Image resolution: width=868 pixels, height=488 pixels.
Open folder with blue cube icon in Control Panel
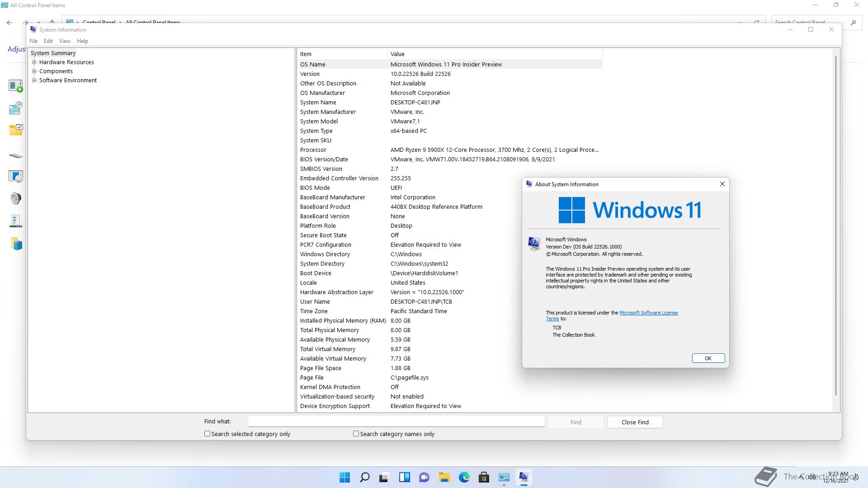(x=16, y=244)
